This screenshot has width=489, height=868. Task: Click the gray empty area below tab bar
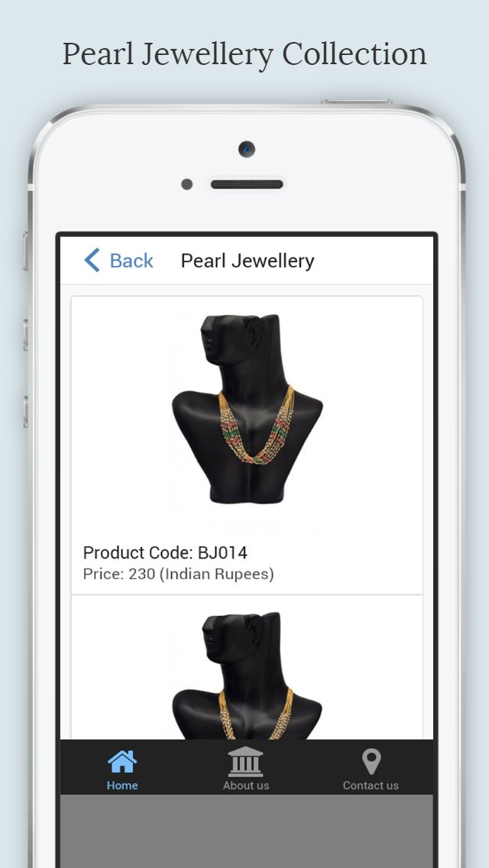coord(247,831)
